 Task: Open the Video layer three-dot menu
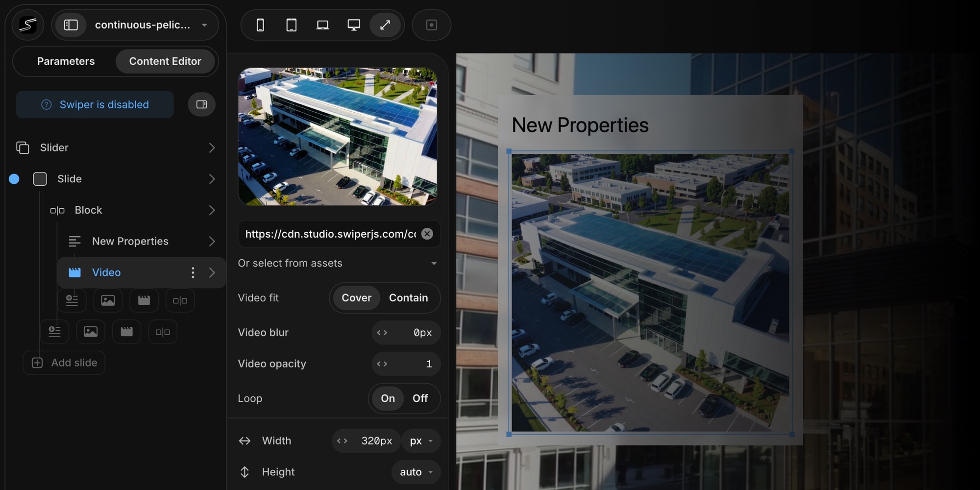tap(193, 272)
